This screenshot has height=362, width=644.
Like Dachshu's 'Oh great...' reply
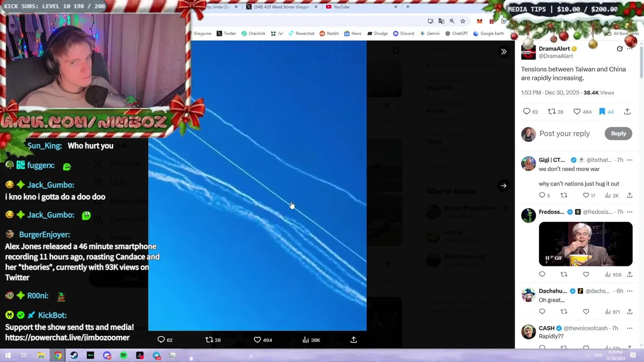(x=586, y=312)
